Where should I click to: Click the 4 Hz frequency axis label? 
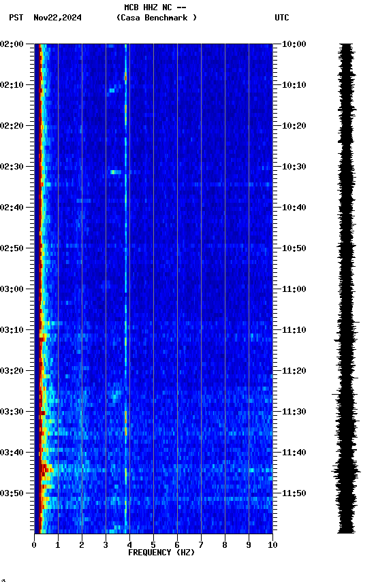pyautogui.click(x=129, y=545)
